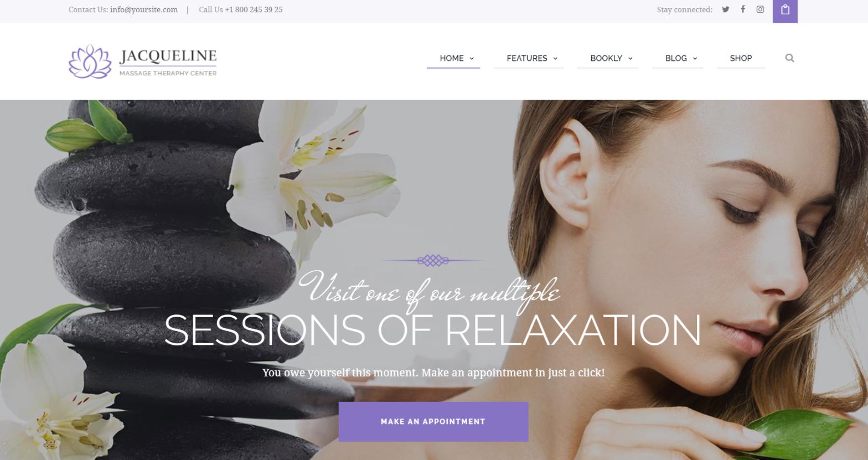The image size is (868, 460).
Task: Select the Features menu label
Action: click(x=526, y=58)
